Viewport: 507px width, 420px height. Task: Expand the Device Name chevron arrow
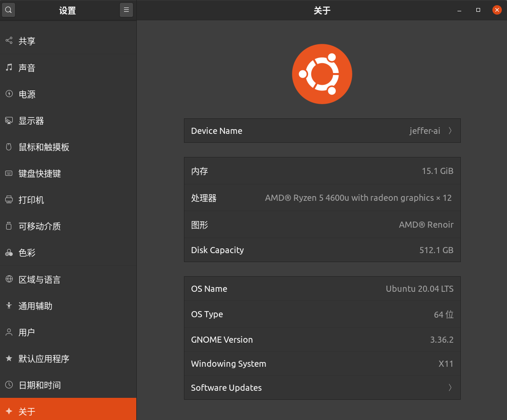tap(450, 131)
